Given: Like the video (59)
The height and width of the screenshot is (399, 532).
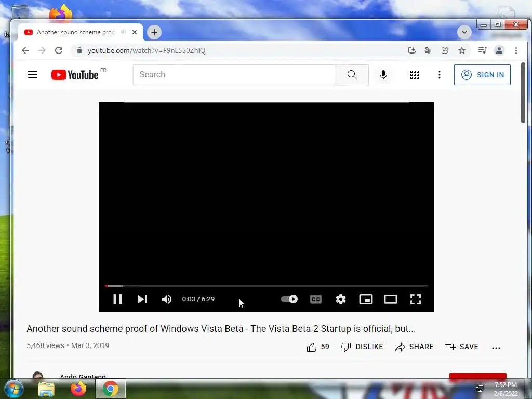Looking at the screenshot, I should (x=317, y=347).
